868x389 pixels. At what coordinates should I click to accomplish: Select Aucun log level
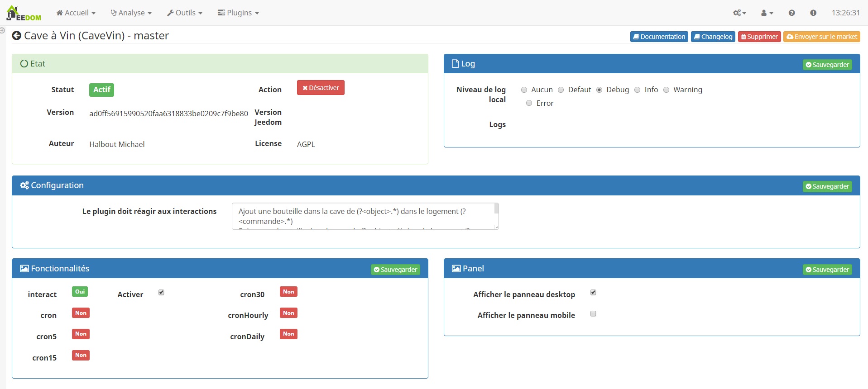524,90
